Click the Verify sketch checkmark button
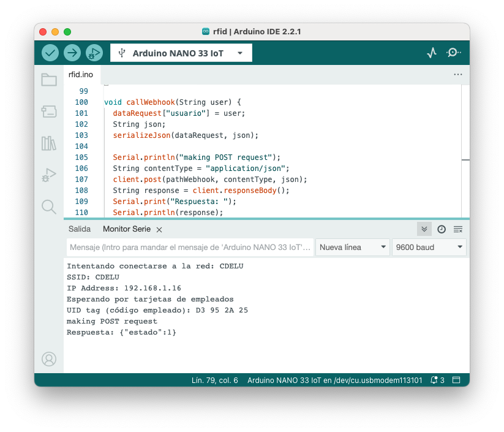This screenshot has height=432, width=504. (50, 53)
